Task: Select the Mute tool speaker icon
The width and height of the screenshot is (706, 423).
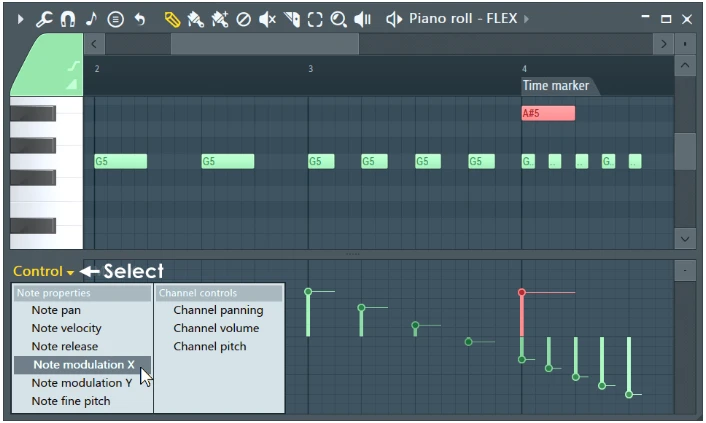Action: (267, 19)
